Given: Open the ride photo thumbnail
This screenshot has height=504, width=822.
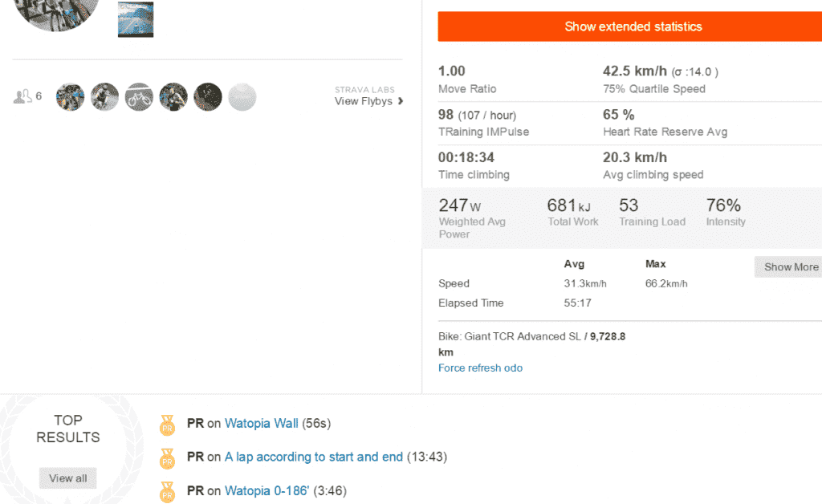Looking at the screenshot, I should point(136,19).
